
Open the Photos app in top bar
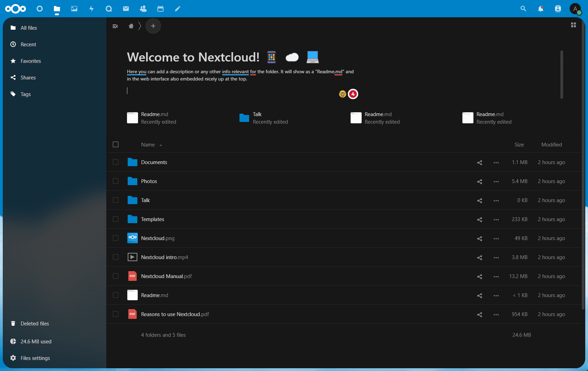(x=74, y=9)
